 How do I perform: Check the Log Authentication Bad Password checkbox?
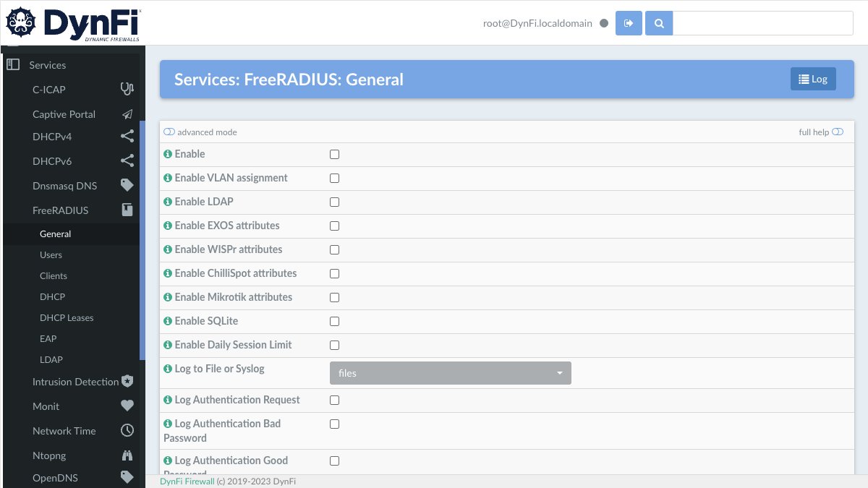point(334,424)
